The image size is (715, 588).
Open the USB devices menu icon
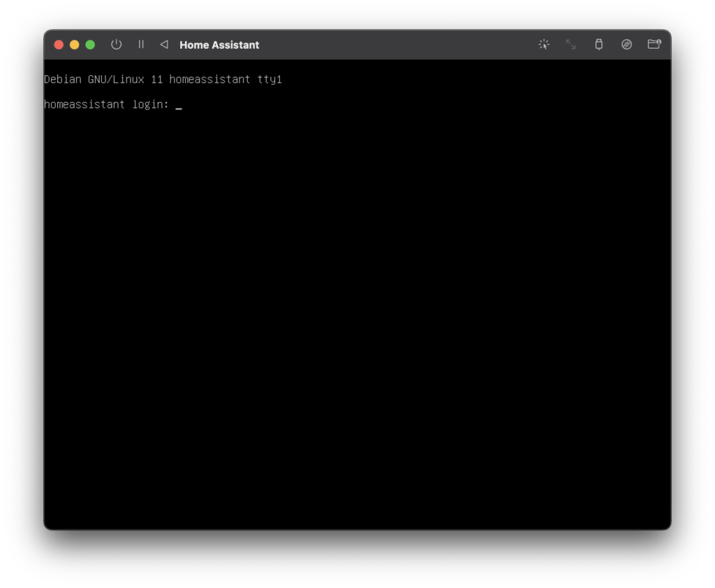coord(598,44)
